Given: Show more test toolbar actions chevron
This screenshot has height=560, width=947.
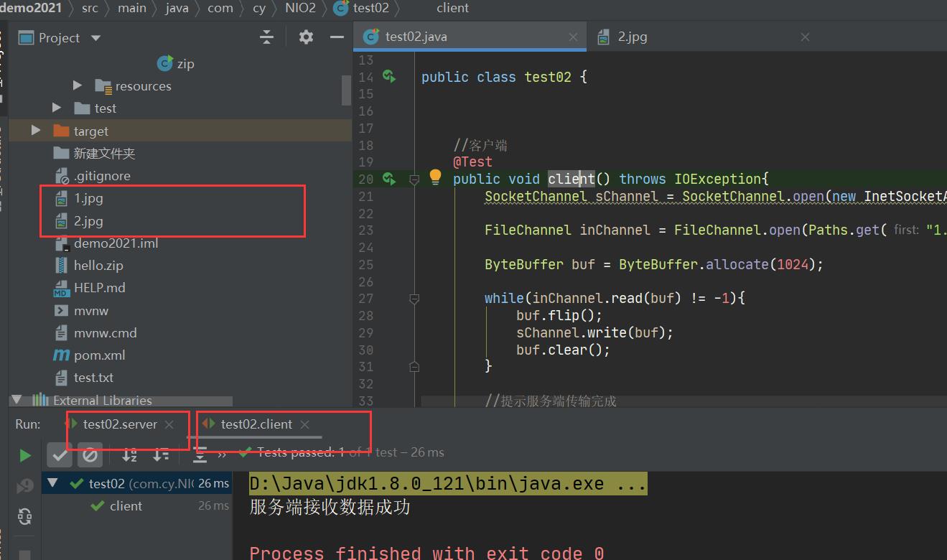Looking at the screenshot, I should tap(222, 454).
